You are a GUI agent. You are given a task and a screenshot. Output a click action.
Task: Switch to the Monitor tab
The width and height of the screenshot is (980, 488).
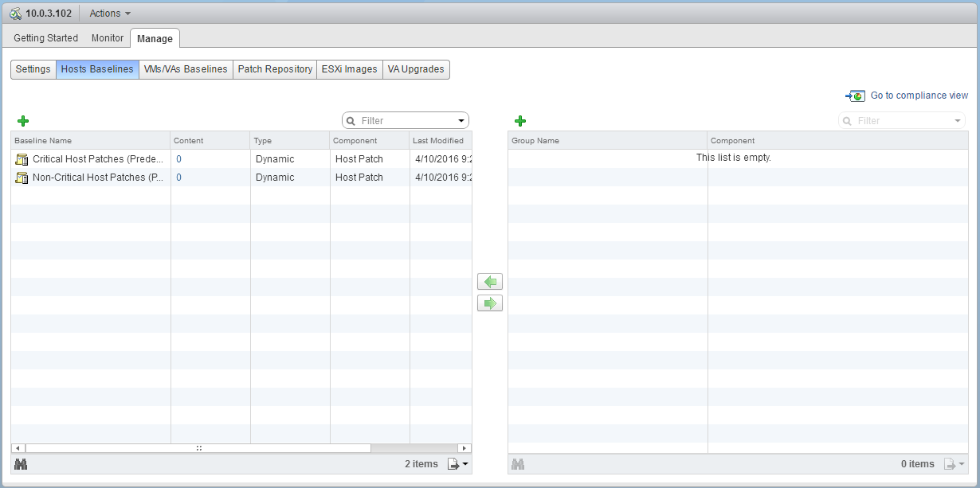pos(107,37)
